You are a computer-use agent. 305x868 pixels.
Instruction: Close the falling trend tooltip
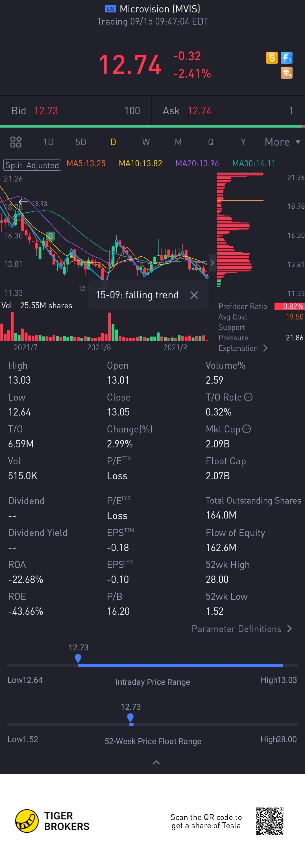pyautogui.click(x=194, y=295)
